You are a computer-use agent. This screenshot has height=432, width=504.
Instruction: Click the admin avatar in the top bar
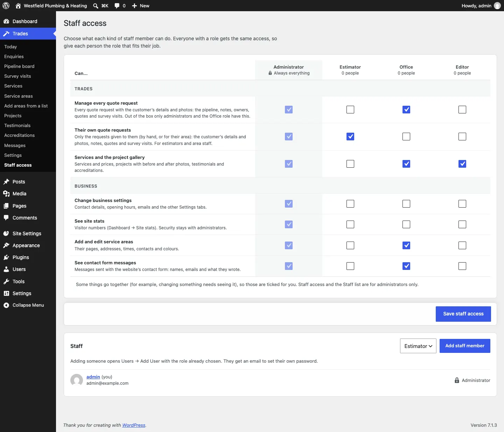[497, 6]
